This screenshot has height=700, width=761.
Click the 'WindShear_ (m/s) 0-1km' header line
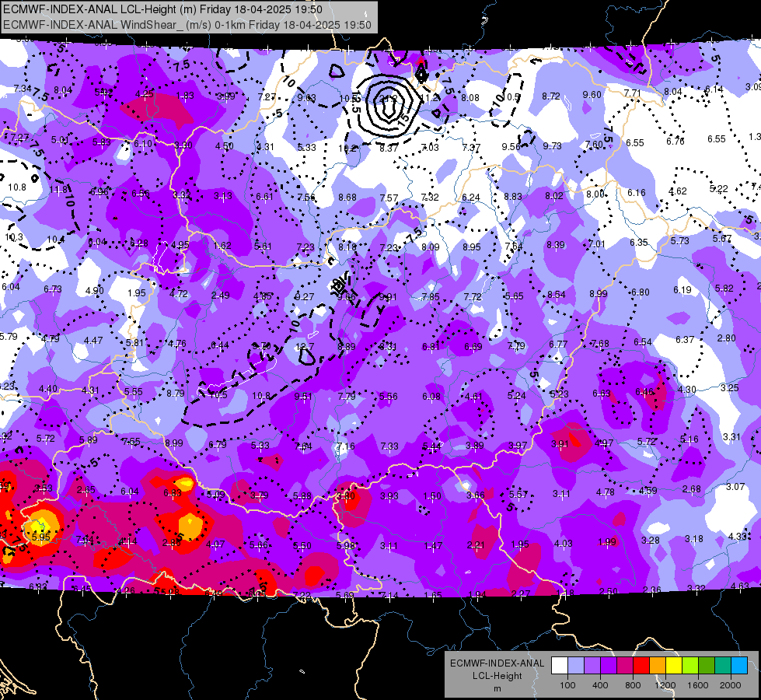click(187, 25)
